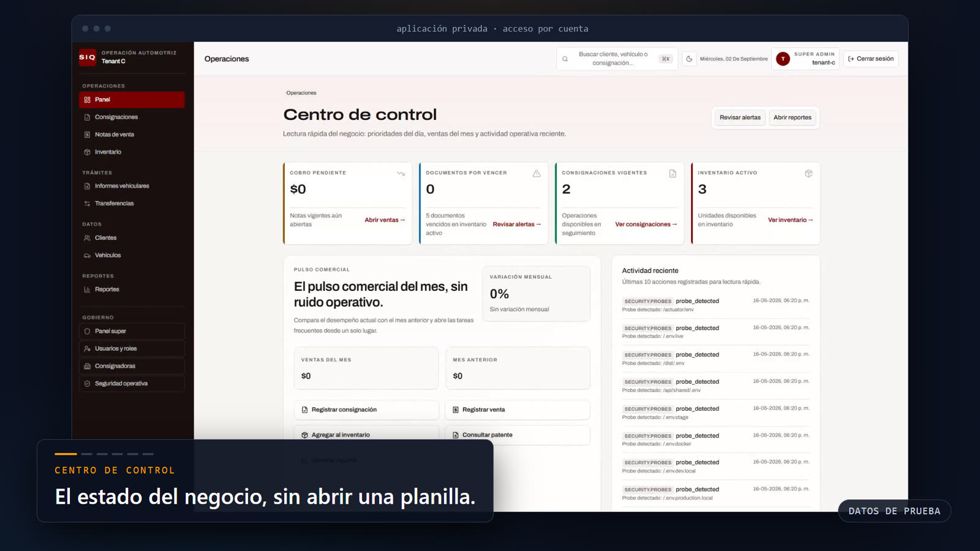
Task: Open Informes vehiculares
Action: coord(132,186)
